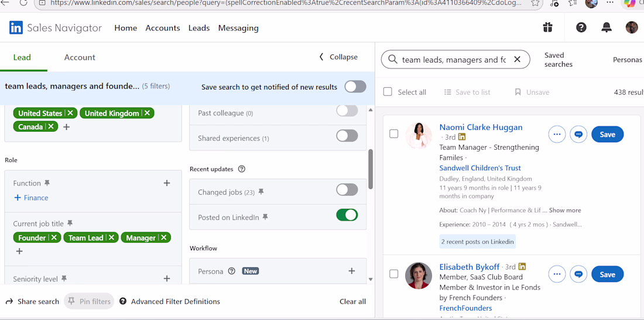
Task: Save Naomi Clarke Huggan as a lead
Action: (608, 134)
